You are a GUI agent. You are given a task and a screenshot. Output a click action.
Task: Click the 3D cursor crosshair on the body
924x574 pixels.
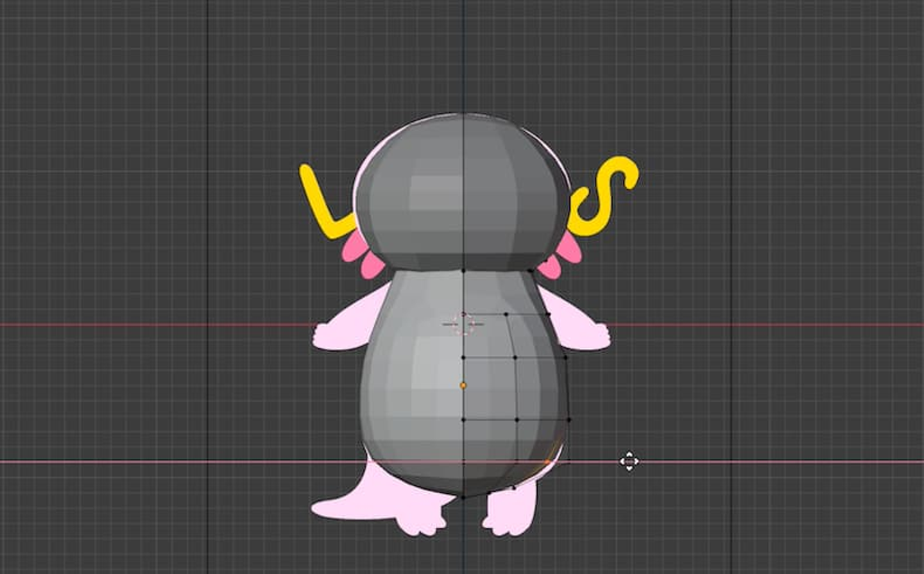coord(463,324)
